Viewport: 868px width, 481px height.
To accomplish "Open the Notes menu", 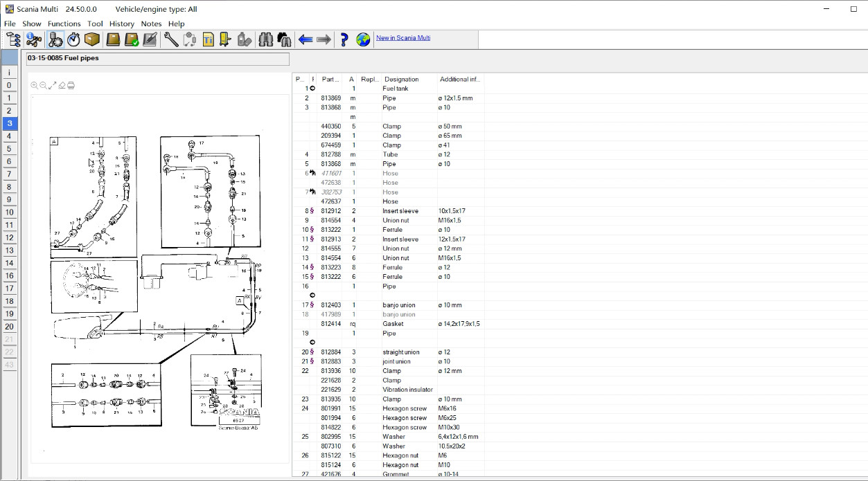I will point(151,24).
